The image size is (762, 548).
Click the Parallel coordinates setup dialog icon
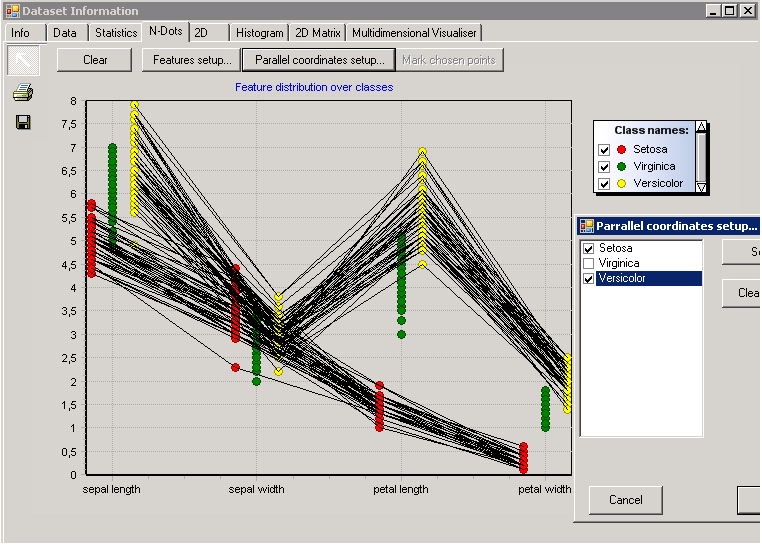[587, 226]
